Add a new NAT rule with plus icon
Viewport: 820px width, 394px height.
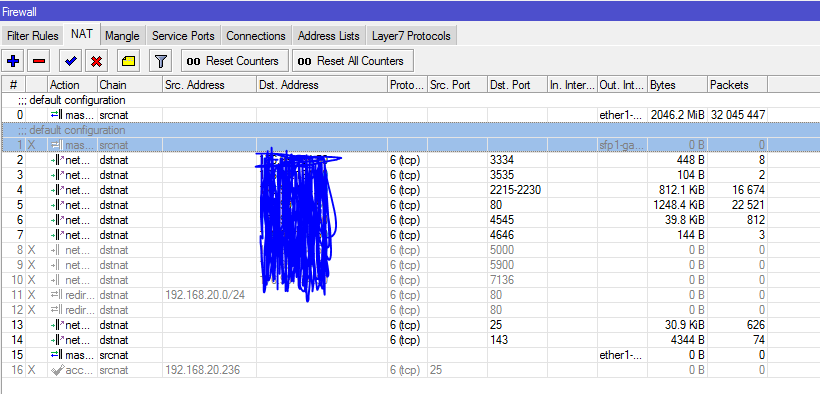(x=14, y=61)
